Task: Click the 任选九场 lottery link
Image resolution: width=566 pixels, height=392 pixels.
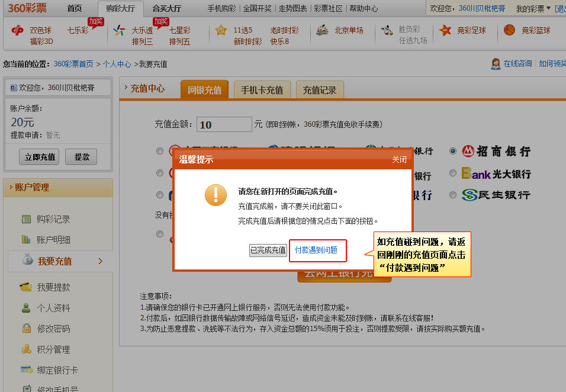Action: coord(413,40)
